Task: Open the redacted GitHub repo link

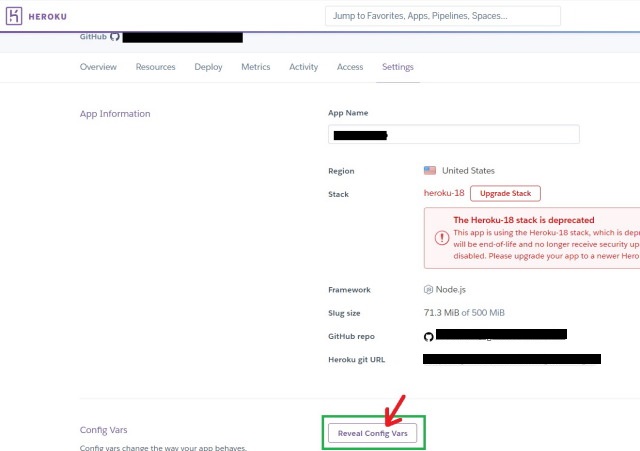Action: click(x=501, y=334)
